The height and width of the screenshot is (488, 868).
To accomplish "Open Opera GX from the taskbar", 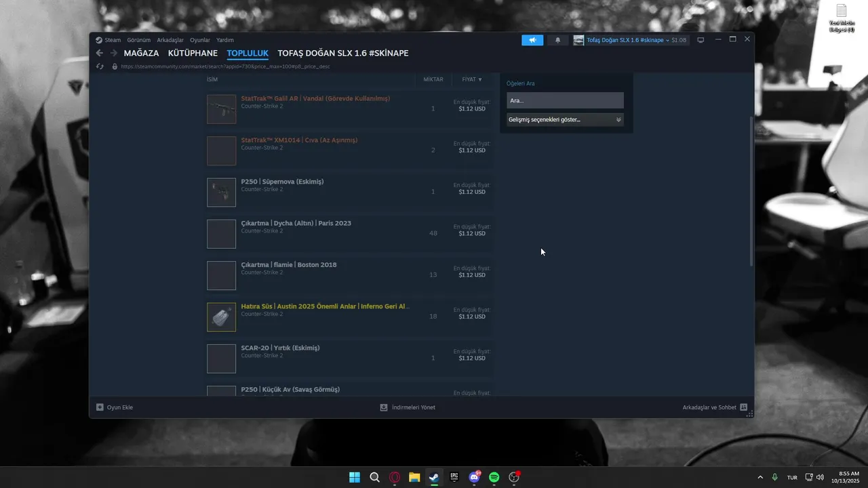I will 395,477.
